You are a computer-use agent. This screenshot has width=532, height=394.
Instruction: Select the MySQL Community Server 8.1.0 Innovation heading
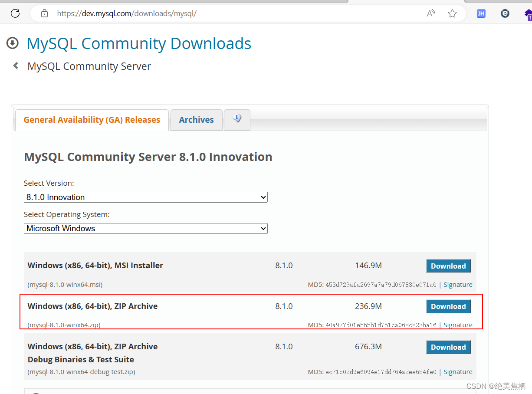(148, 157)
